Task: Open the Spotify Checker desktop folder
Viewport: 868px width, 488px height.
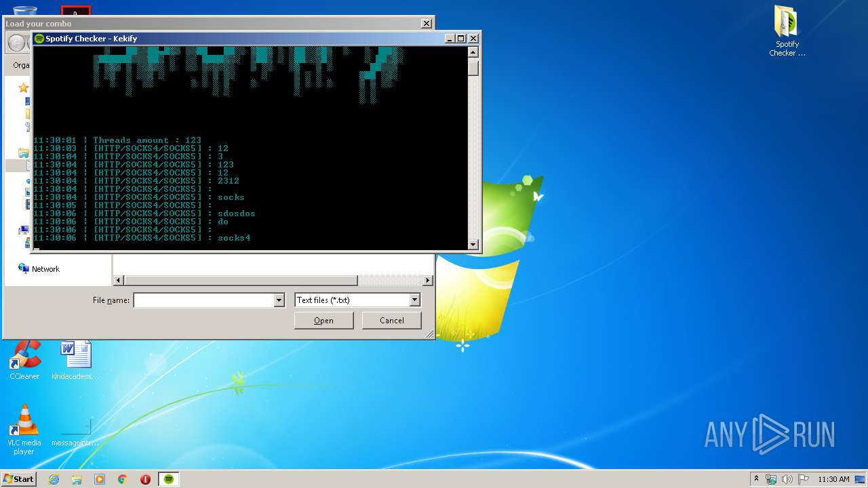Action: 787,31
